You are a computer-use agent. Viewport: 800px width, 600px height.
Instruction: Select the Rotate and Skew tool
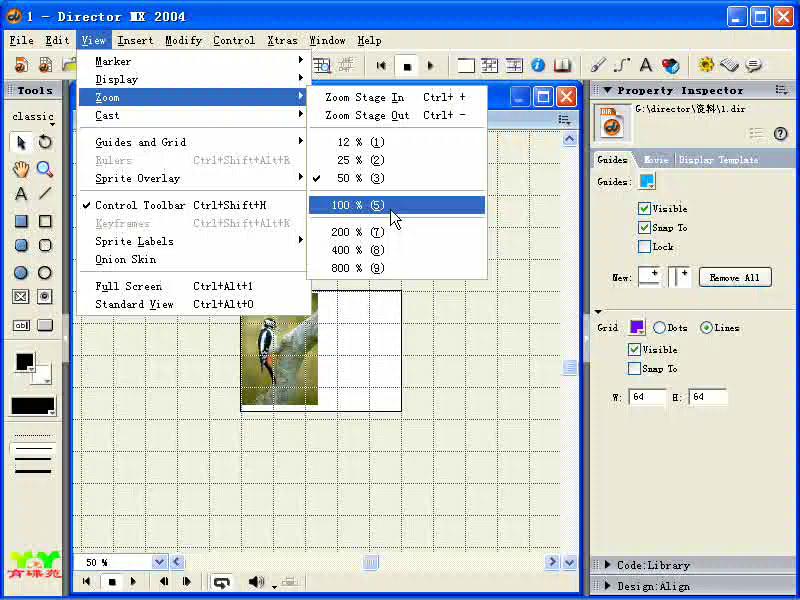click(x=45, y=142)
